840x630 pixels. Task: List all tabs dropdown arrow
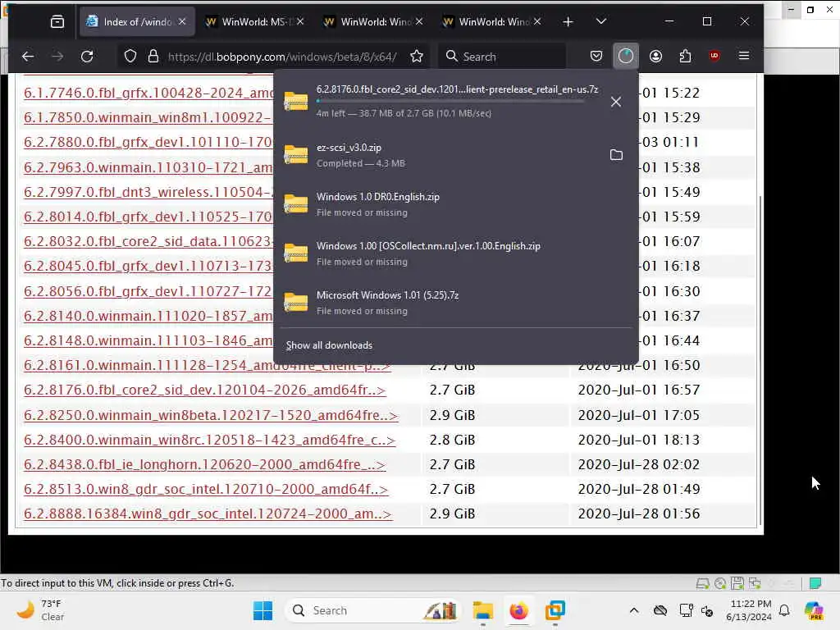click(601, 21)
